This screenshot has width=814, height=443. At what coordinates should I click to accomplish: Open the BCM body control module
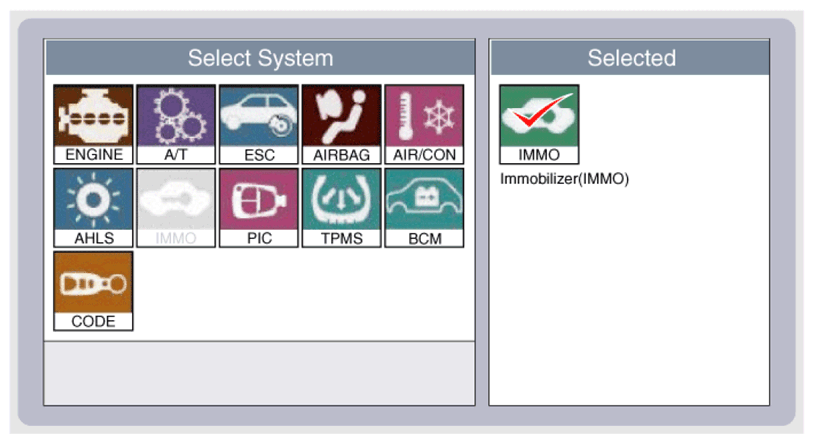pyautogui.click(x=424, y=208)
